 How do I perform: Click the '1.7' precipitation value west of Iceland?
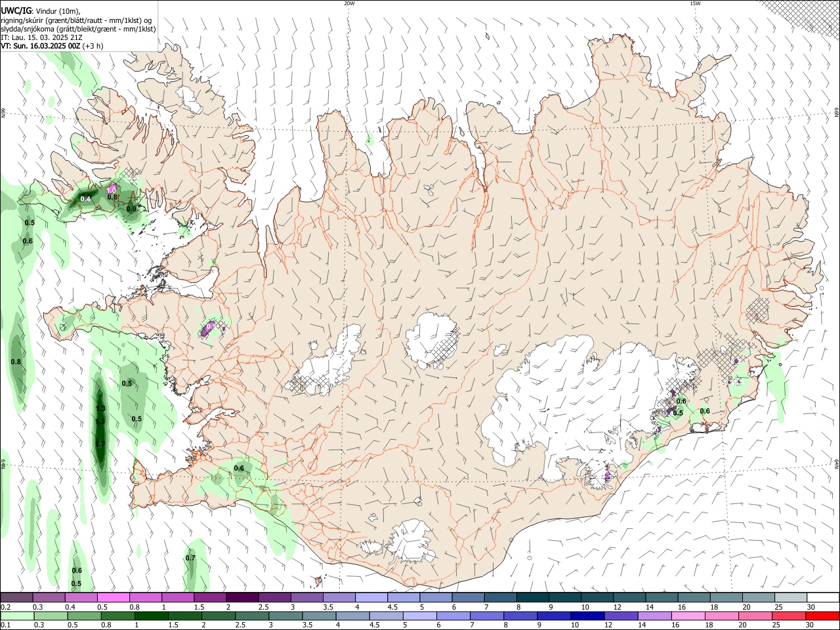[100, 444]
